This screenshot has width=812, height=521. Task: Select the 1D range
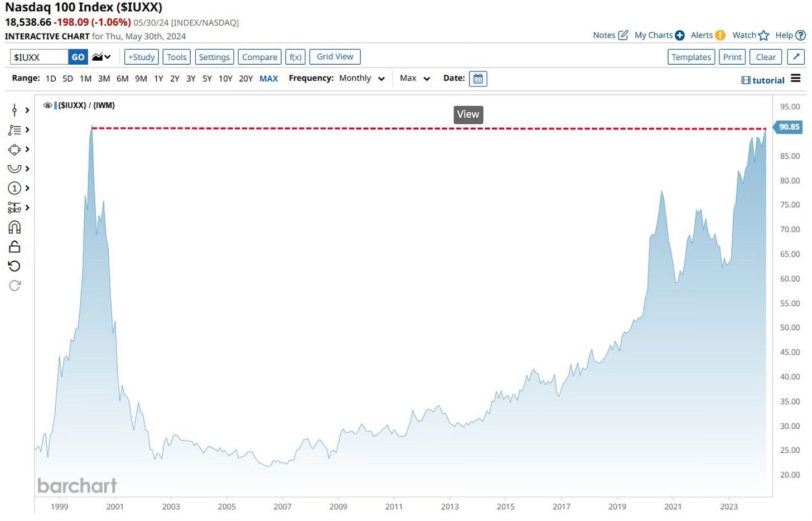click(51, 79)
